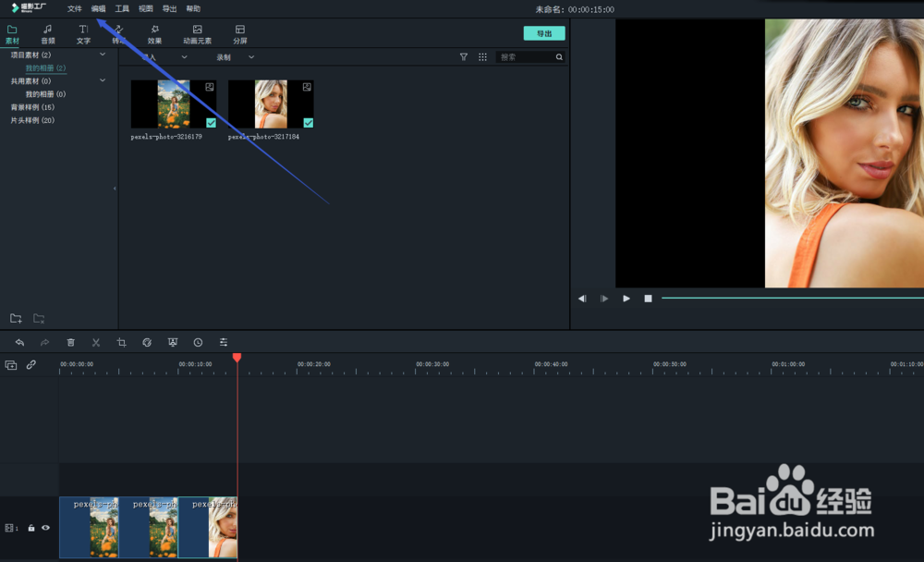This screenshot has width=924, height=562.
Task: Delete the selected folder
Action: click(39, 319)
